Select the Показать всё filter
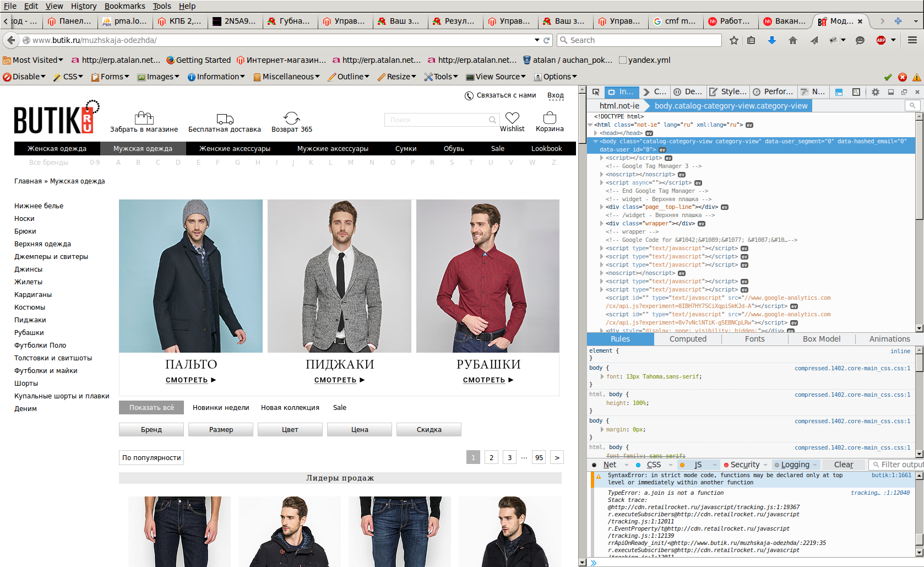924x567 pixels. pos(151,408)
